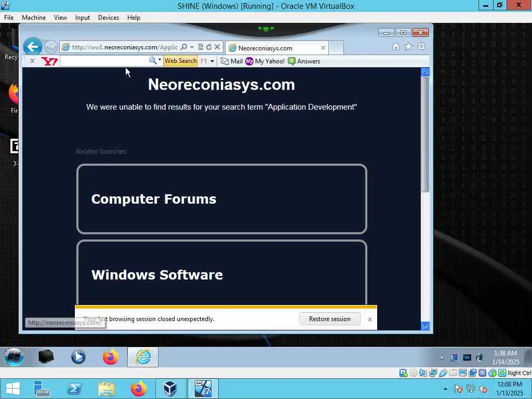The height and width of the screenshot is (399, 532).
Task: Open the Windows Software related search
Action: pos(222,272)
